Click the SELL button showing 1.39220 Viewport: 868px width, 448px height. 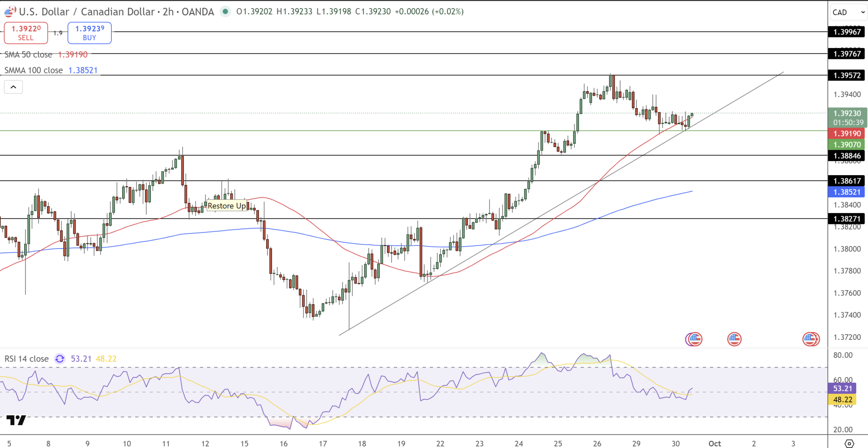click(25, 33)
